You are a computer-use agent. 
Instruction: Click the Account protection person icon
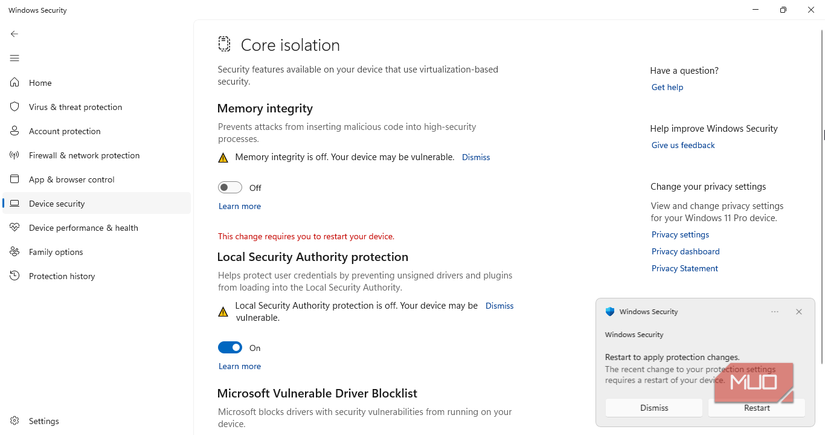15,130
